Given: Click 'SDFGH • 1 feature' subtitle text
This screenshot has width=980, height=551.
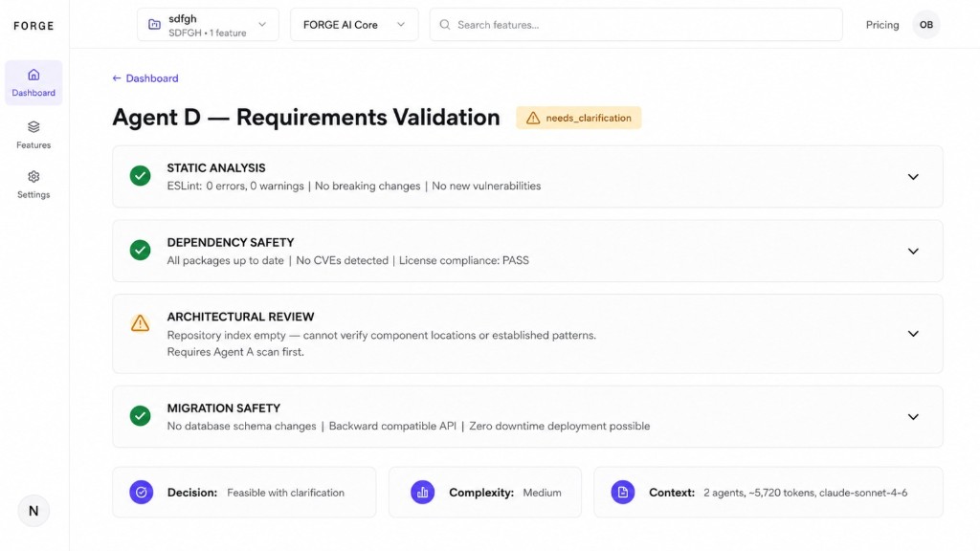Looking at the screenshot, I should coord(208,33).
